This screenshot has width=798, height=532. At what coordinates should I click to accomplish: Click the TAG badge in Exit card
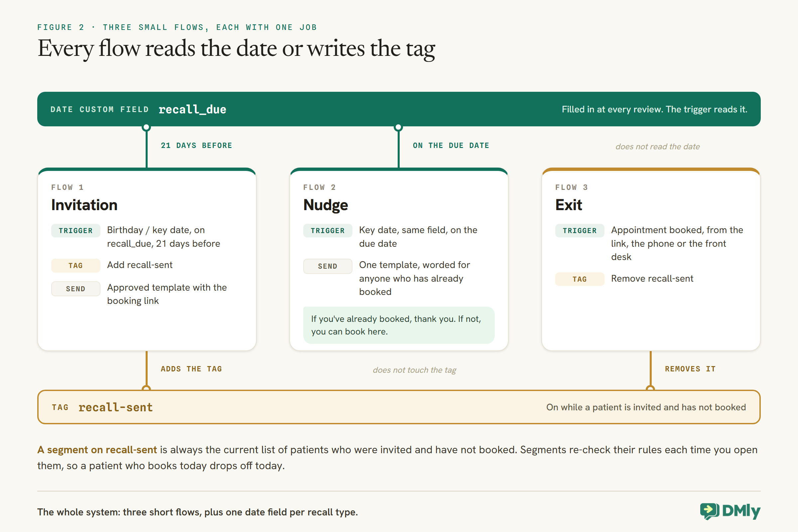(580, 279)
